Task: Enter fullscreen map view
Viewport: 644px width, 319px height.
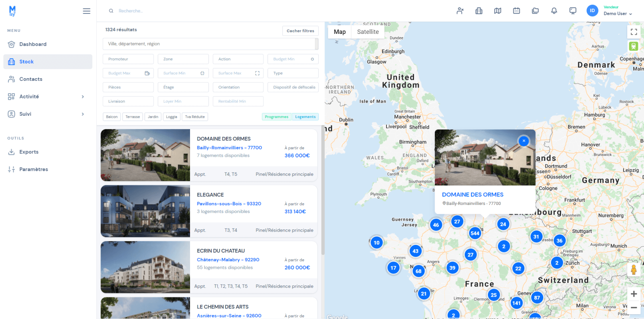Action: click(x=634, y=32)
